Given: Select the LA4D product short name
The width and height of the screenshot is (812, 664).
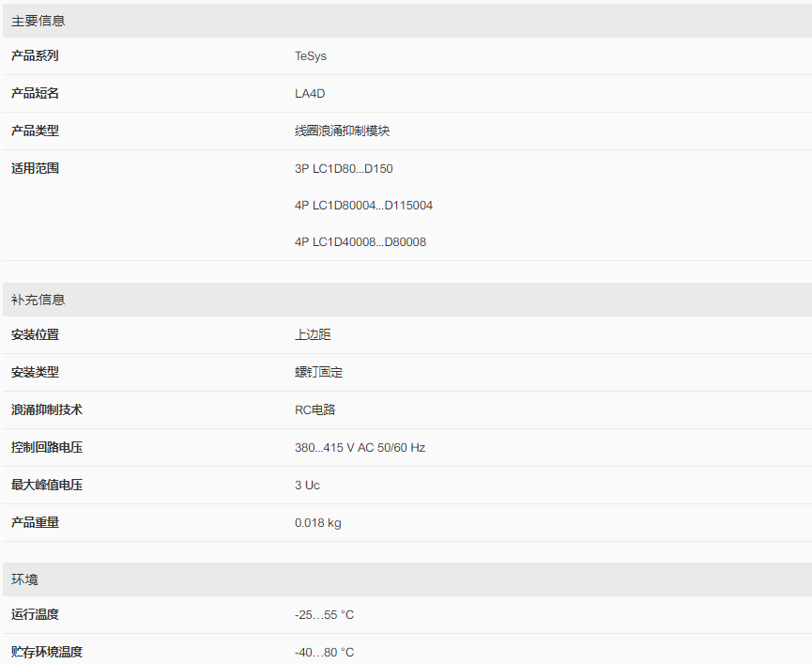Looking at the screenshot, I should (310, 94).
